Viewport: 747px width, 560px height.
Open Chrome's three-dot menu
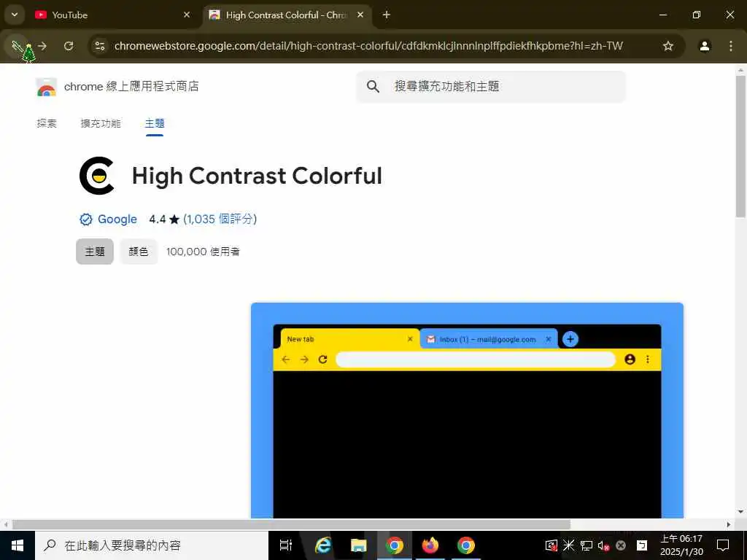731,46
